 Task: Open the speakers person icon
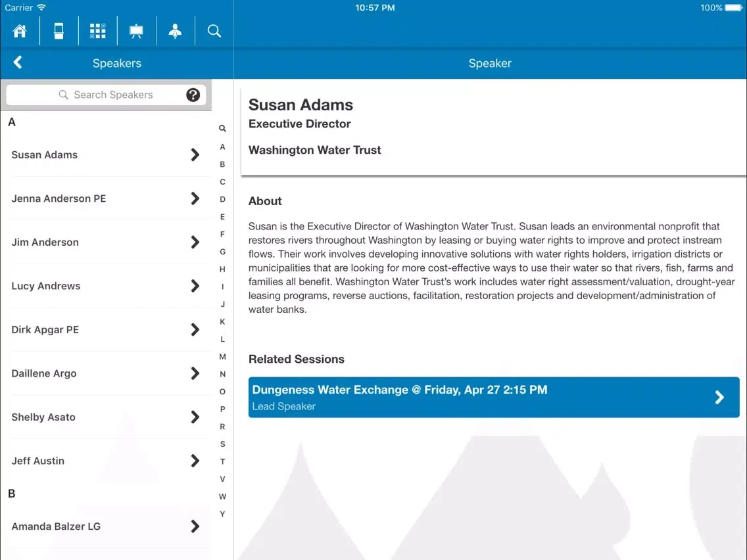click(176, 31)
